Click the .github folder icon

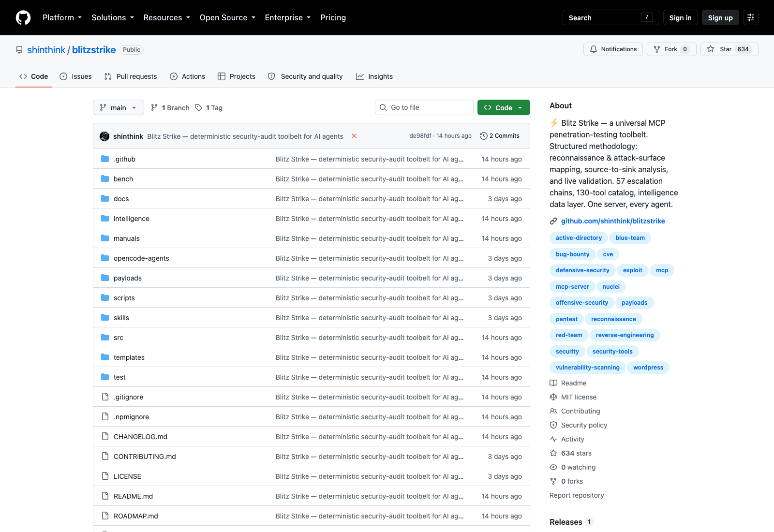click(105, 159)
